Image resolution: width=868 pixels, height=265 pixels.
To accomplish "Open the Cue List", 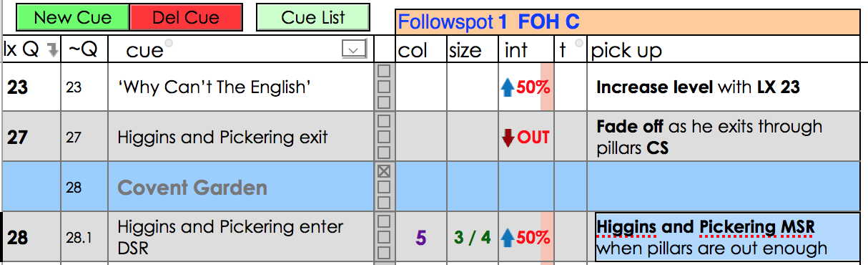I will [x=313, y=17].
